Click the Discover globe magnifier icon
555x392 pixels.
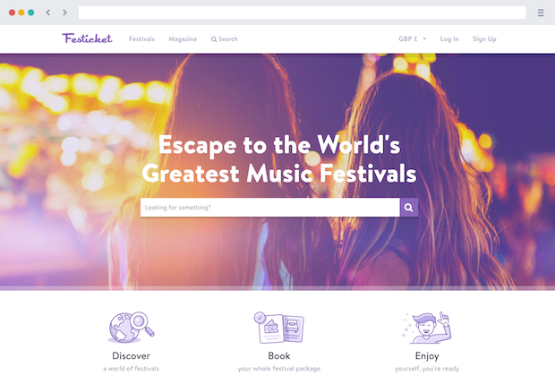(x=131, y=328)
